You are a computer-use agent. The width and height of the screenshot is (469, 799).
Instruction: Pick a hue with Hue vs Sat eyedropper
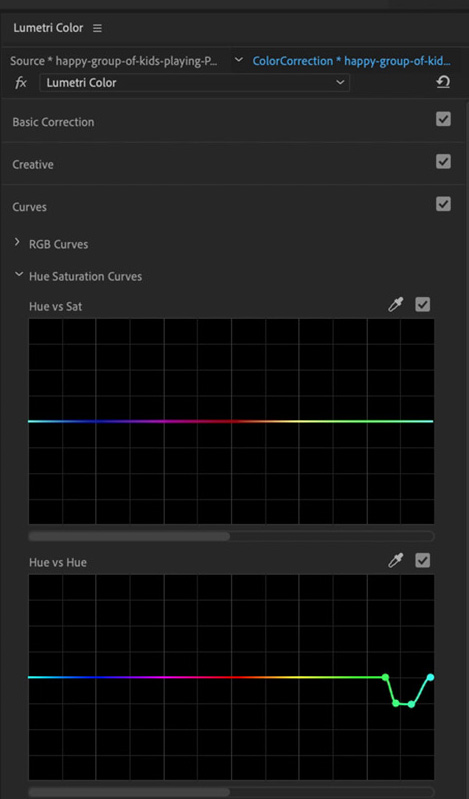tap(395, 305)
